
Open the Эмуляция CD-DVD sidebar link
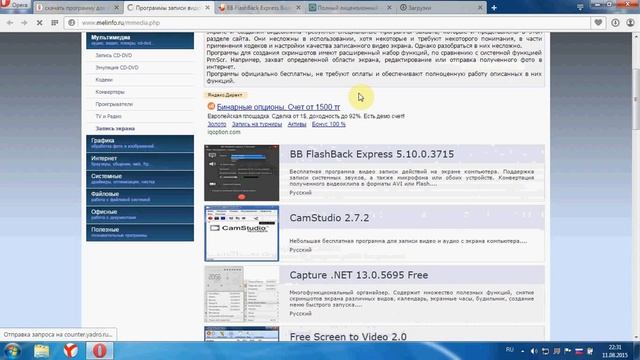pos(117,67)
